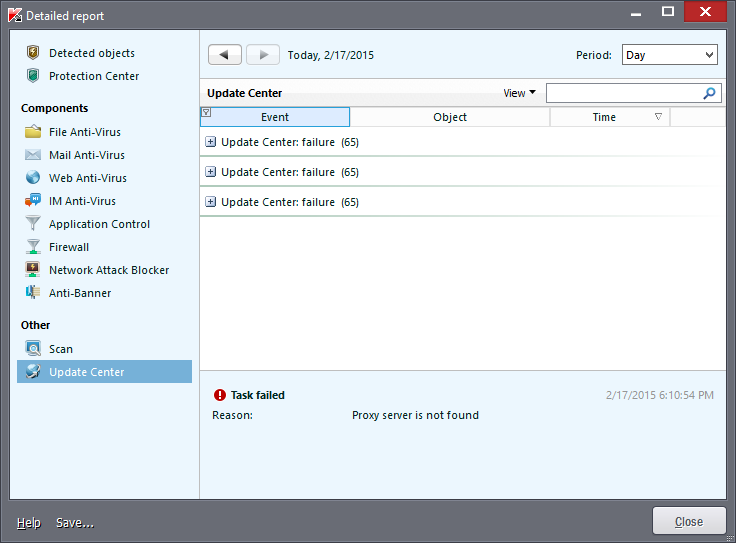Select File Anti-Virus component
This screenshot has height=543, width=736.
84,132
